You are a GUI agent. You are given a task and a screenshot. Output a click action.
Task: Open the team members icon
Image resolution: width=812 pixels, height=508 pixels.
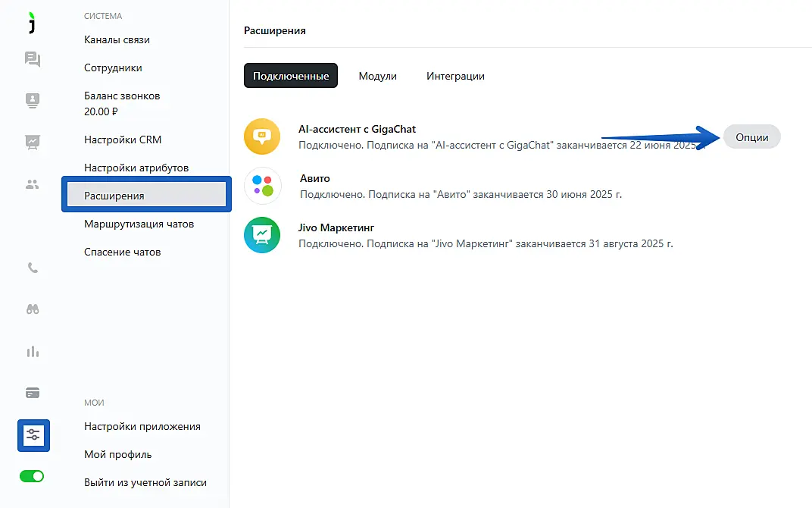(x=33, y=183)
